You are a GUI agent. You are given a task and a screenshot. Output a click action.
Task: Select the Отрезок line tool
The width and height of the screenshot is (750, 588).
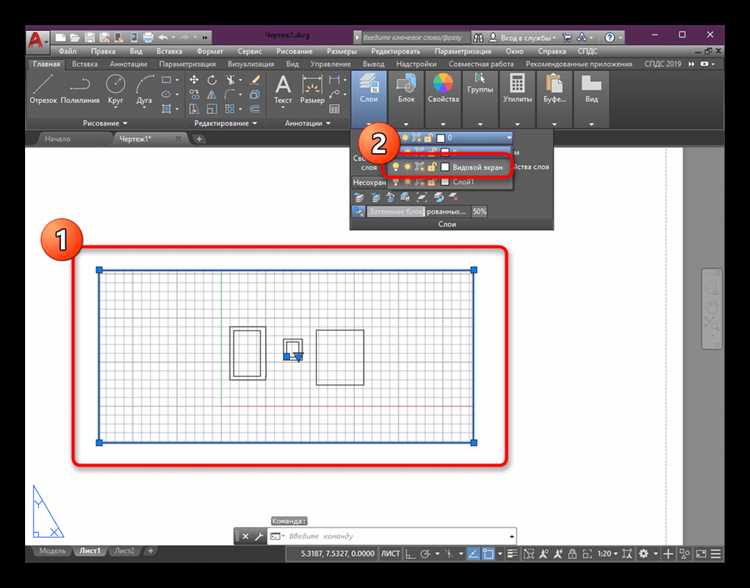point(43,90)
